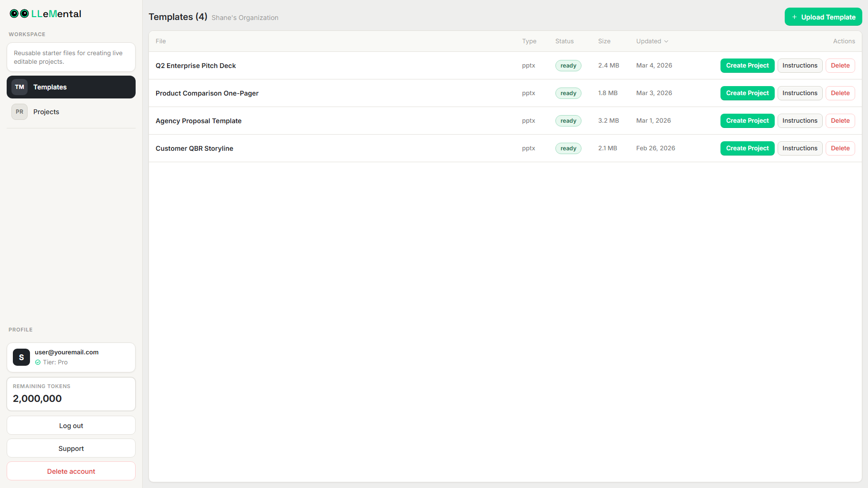Click the ready status badge for Q2 Enterprise Pitch Deck

tap(568, 66)
